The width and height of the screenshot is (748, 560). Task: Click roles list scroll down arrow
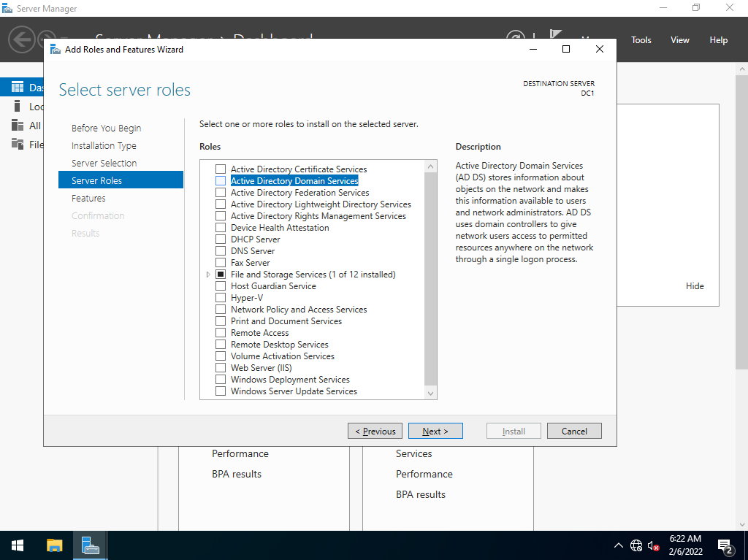pyautogui.click(x=430, y=393)
